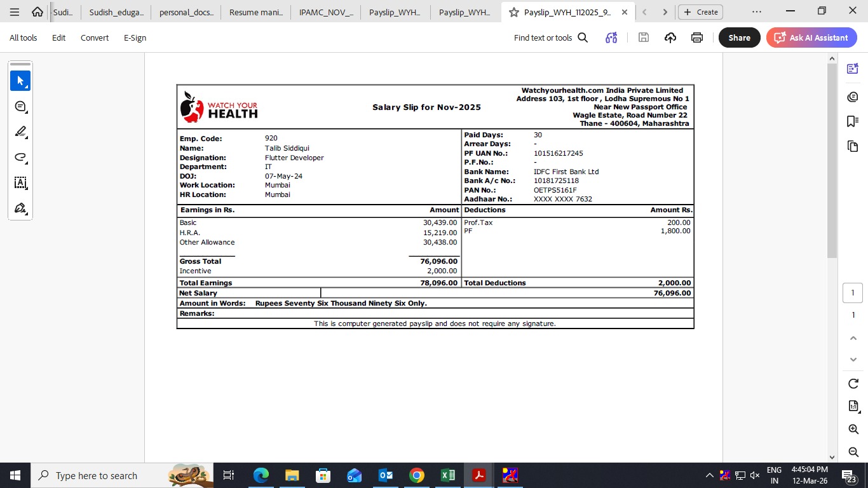The width and height of the screenshot is (868, 488).
Task: Expand the three-dots more options menu
Action: point(756,12)
